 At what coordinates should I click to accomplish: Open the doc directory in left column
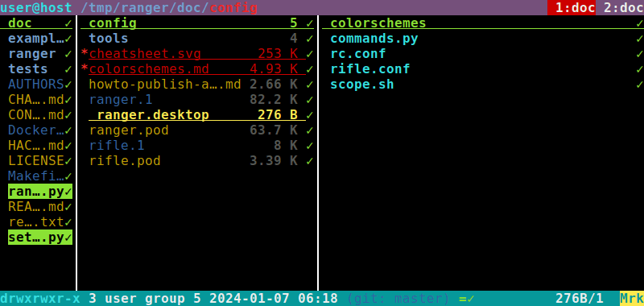36,23
